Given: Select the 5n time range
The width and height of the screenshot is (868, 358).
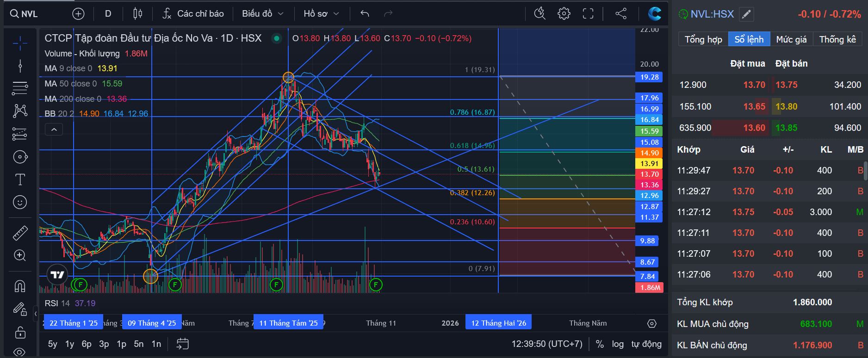Looking at the screenshot, I should click(x=139, y=344).
